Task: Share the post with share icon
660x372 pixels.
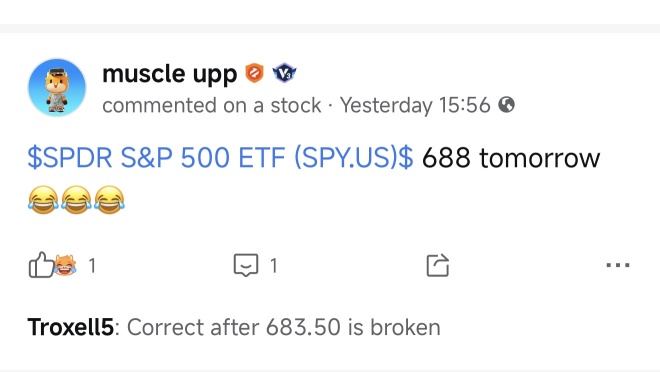Action: pyautogui.click(x=438, y=265)
